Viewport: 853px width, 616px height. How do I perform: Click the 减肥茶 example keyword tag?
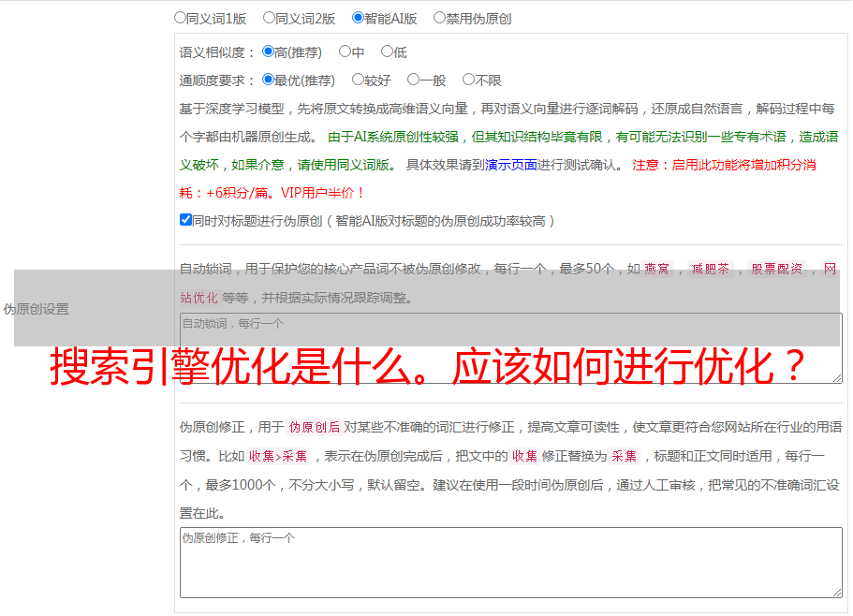(710, 269)
